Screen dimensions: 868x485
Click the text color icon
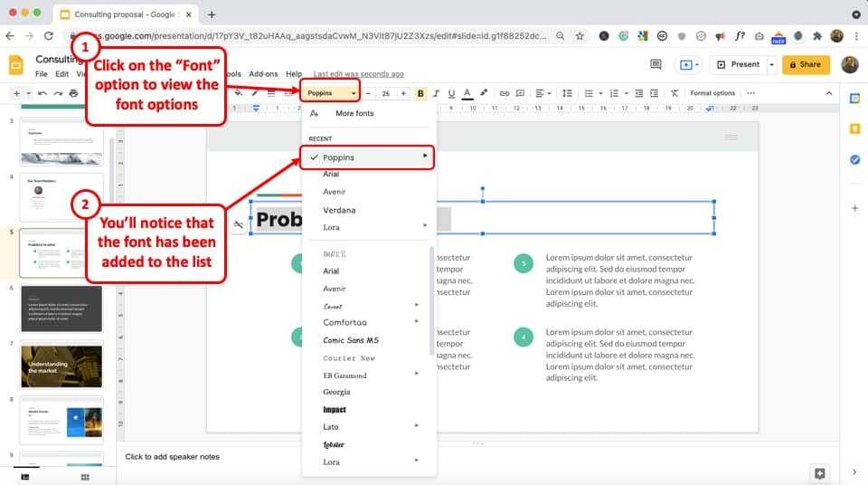(467, 93)
